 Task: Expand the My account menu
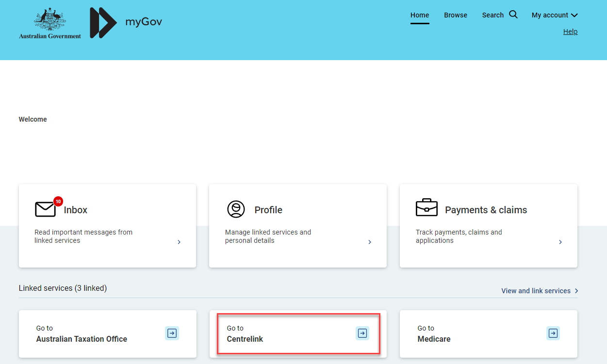554,15
